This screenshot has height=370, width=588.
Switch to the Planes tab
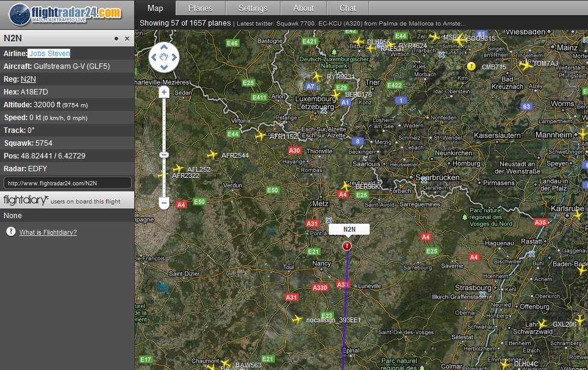point(200,8)
